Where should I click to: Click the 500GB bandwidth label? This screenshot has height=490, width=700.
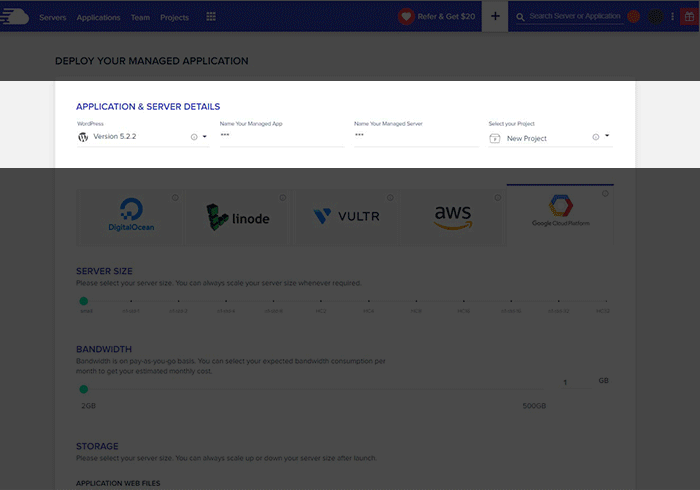(x=534, y=406)
